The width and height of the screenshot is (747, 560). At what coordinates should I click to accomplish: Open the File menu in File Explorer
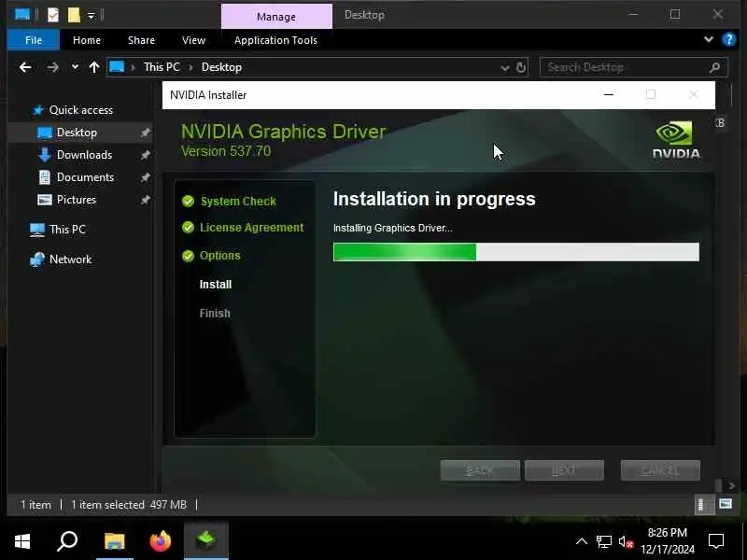tap(34, 40)
